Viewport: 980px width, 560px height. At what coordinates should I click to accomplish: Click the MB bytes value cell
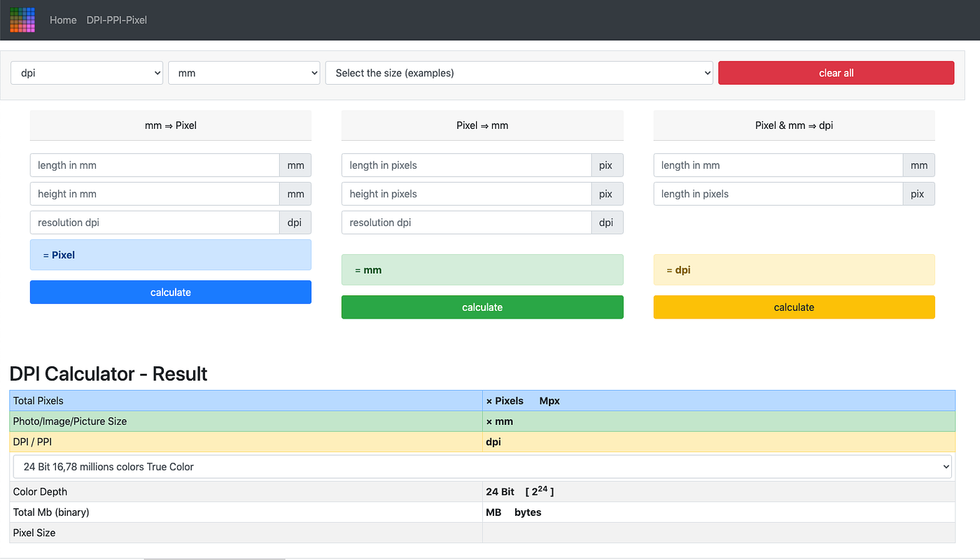(x=719, y=512)
